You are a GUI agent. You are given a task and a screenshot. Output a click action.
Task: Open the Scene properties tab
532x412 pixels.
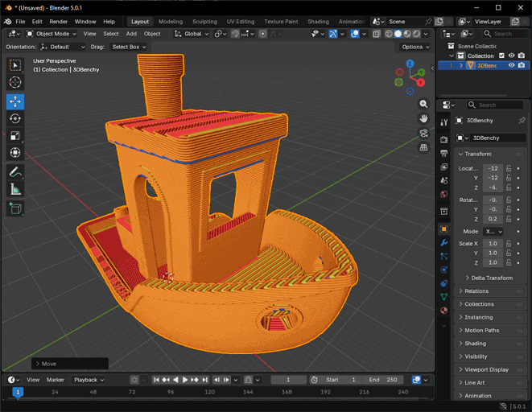tap(443, 180)
